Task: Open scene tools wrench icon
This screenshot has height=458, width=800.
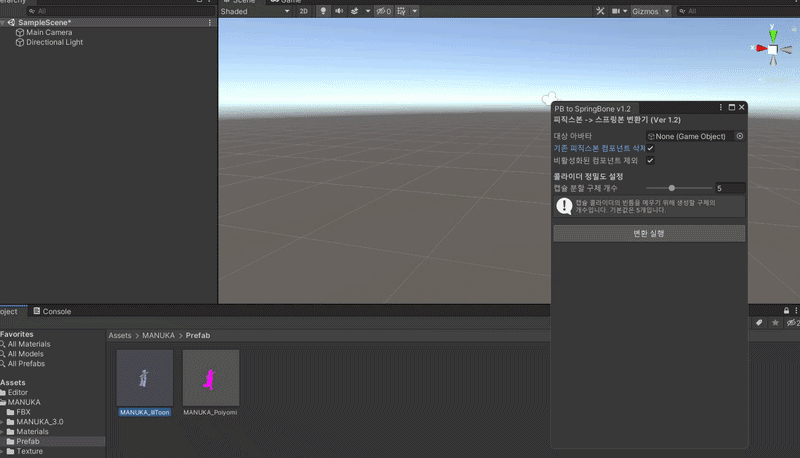Action: click(x=600, y=11)
